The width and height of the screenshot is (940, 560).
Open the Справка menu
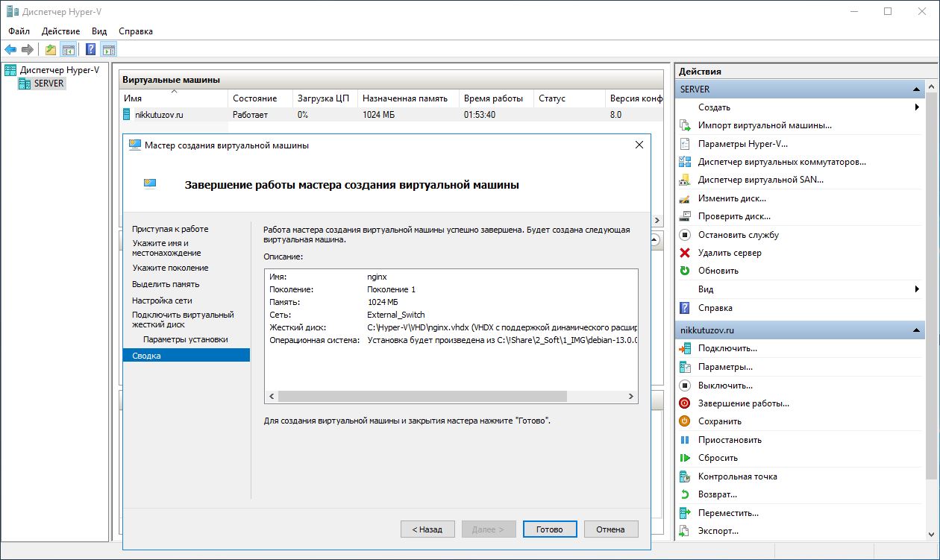click(136, 31)
